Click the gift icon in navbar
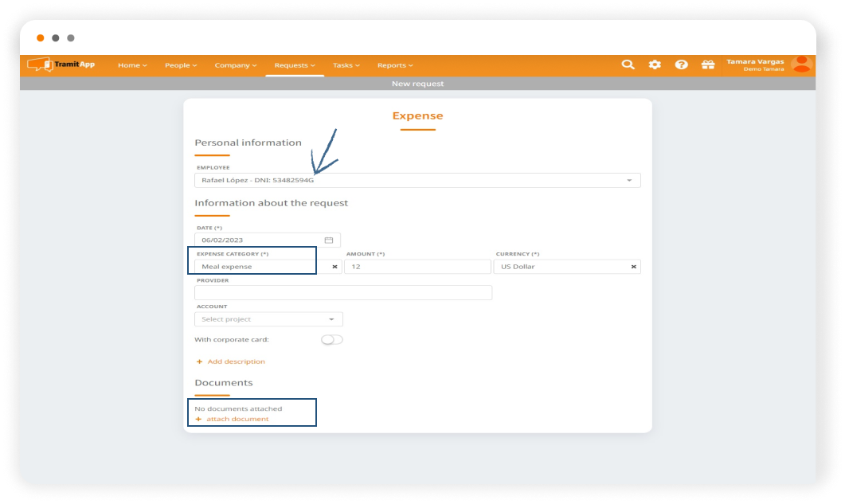 pyautogui.click(x=707, y=64)
